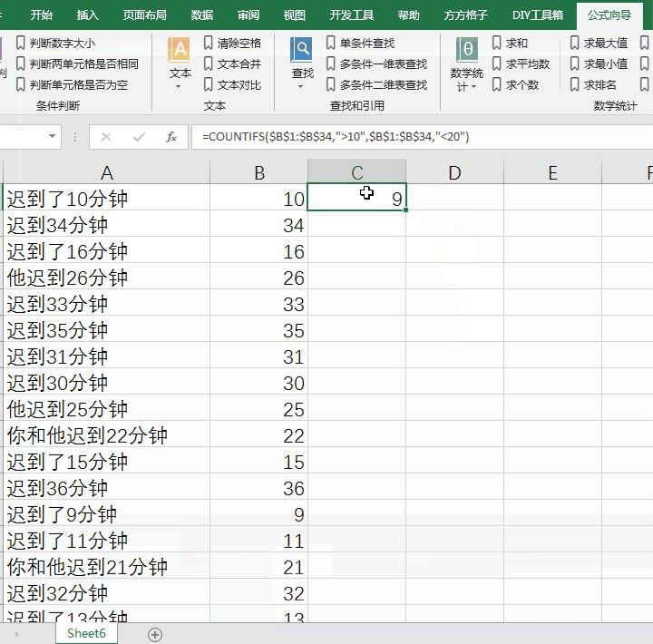
Task: Select column B cell with value 33
Action: (x=259, y=302)
